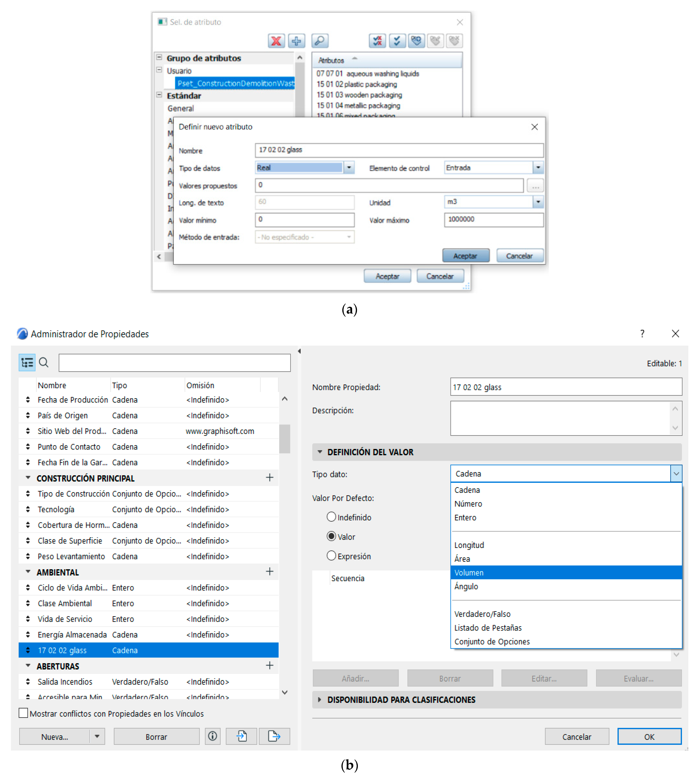Add property to AMBIENTAL group with plus

269,572
